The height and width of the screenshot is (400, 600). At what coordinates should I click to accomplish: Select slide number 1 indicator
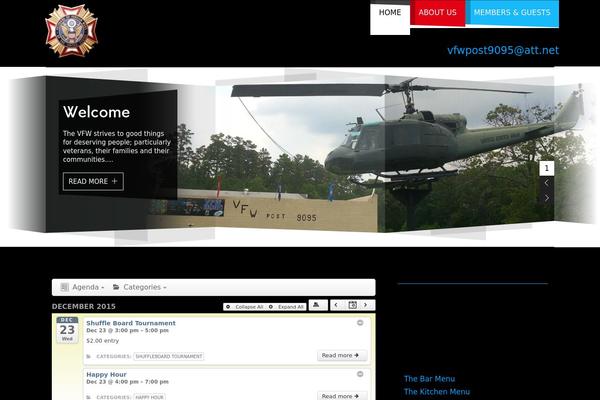(x=546, y=168)
